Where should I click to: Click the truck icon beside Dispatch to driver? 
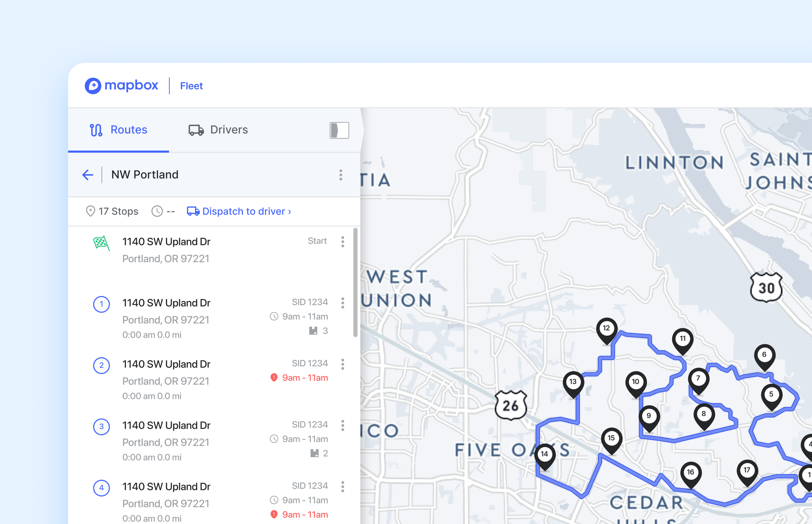(x=193, y=211)
